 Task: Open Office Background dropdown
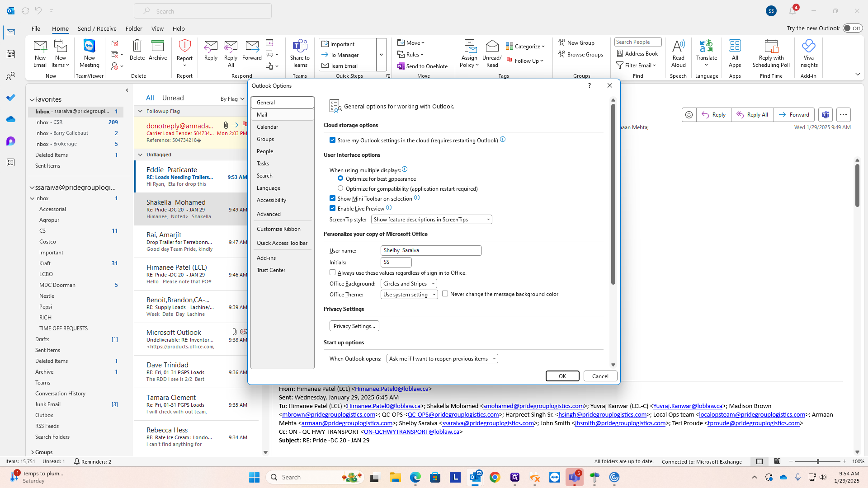coord(409,284)
